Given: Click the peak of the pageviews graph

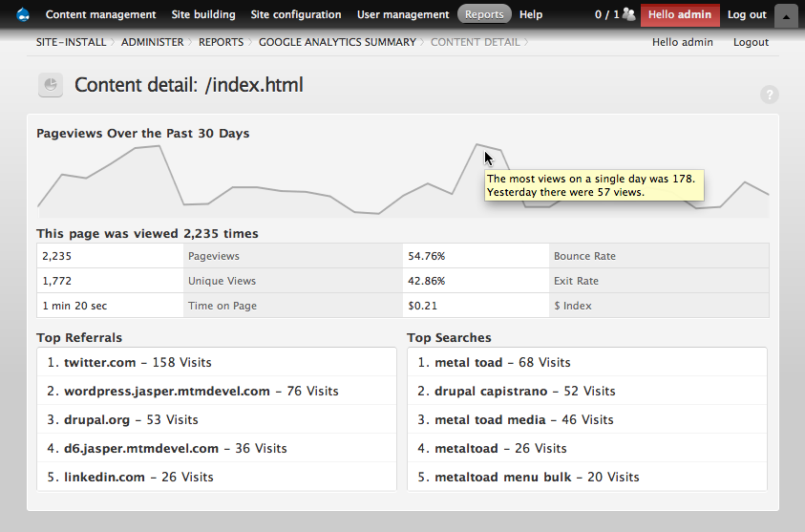Looking at the screenshot, I should click(x=477, y=144).
